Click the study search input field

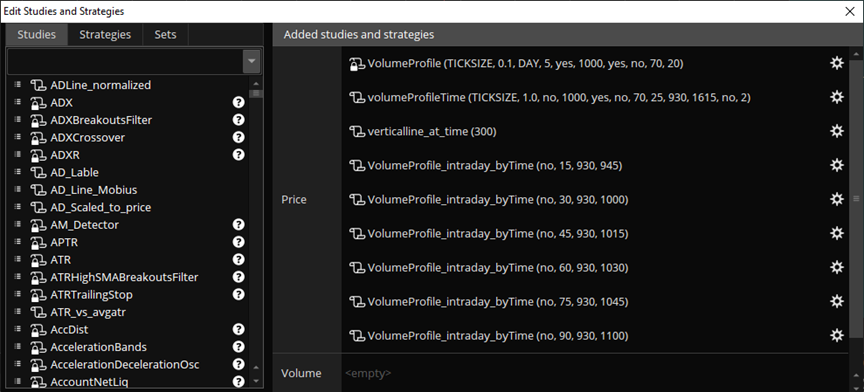pos(125,61)
